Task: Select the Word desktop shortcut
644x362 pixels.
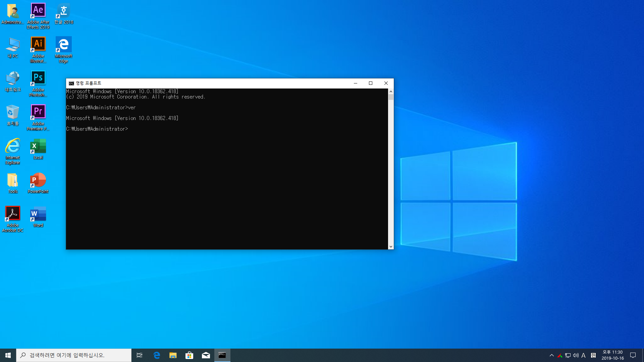Action: (38, 217)
